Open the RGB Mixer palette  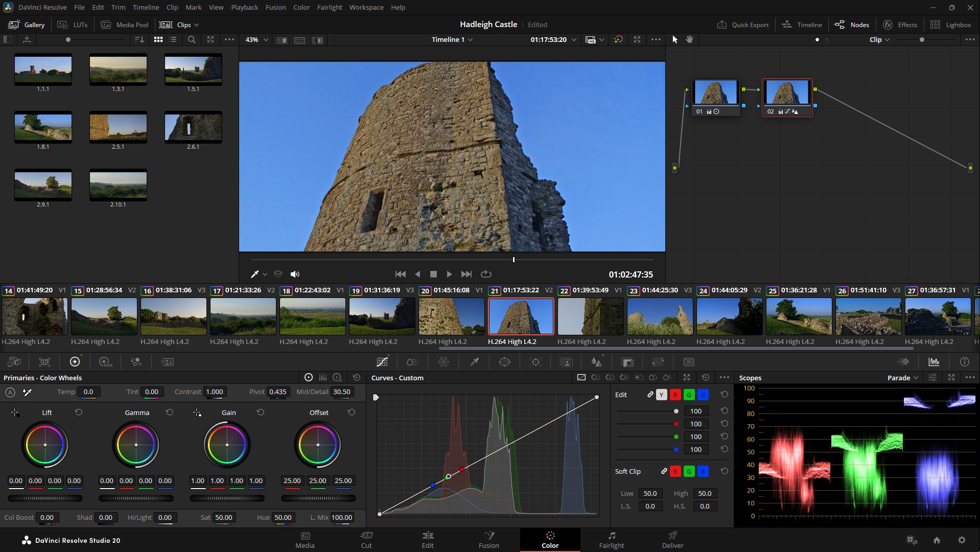[x=136, y=362]
